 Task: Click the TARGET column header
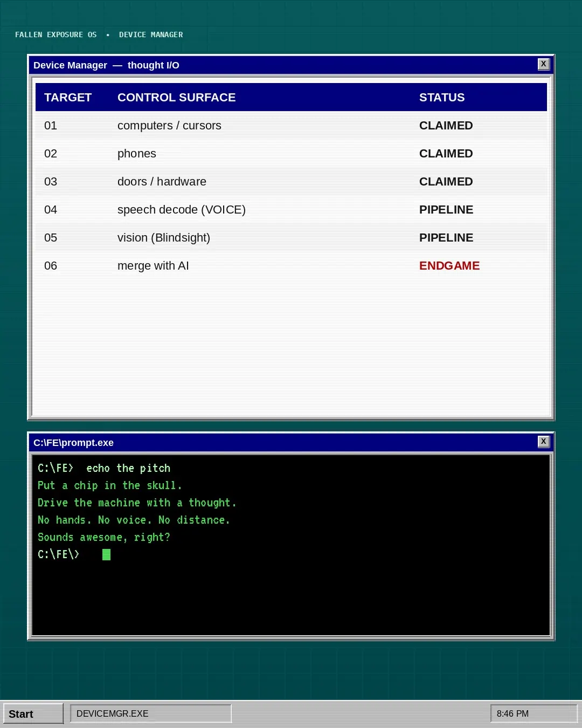(68, 98)
